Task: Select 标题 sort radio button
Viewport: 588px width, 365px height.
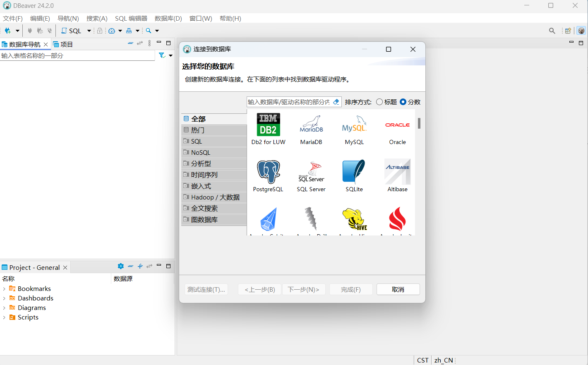Action: tap(379, 102)
